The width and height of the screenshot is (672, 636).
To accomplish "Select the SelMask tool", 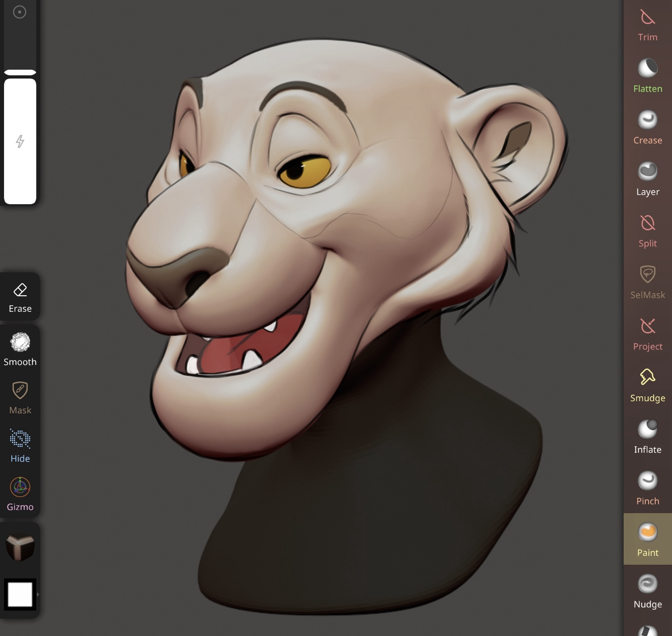I will (x=647, y=282).
